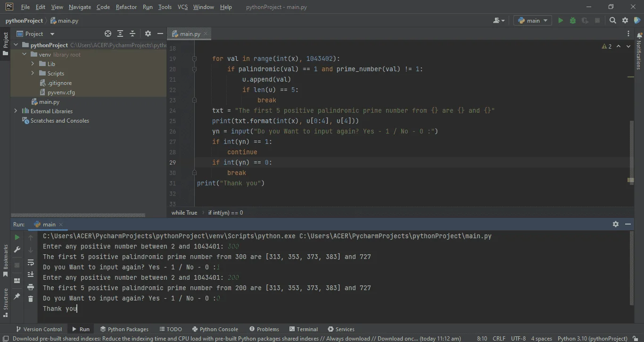Click the pythonProject breadcrumb in navigation bar
Viewport: 644px width, 342px height.
(24, 21)
